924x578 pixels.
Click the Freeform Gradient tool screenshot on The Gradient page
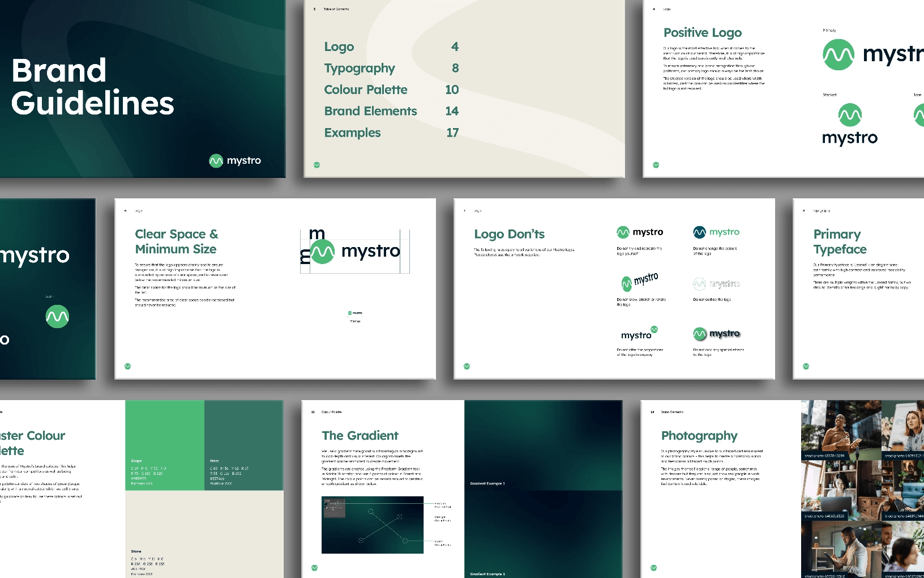coord(373,525)
